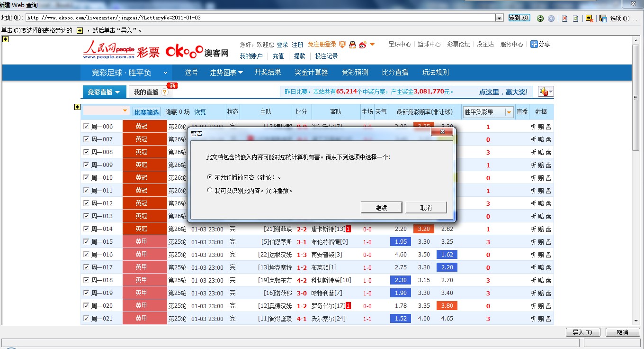This screenshot has height=349, width=644.
Task: Open the 胜平负彩果 dropdown
Action: pyautogui.click(x=509, y=112)
